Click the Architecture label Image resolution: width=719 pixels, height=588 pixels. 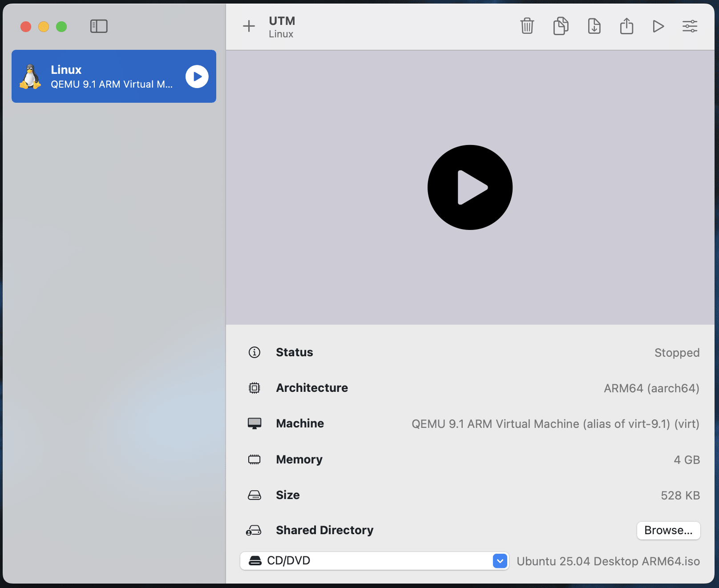pyautogui.click(x=312, y=388)
